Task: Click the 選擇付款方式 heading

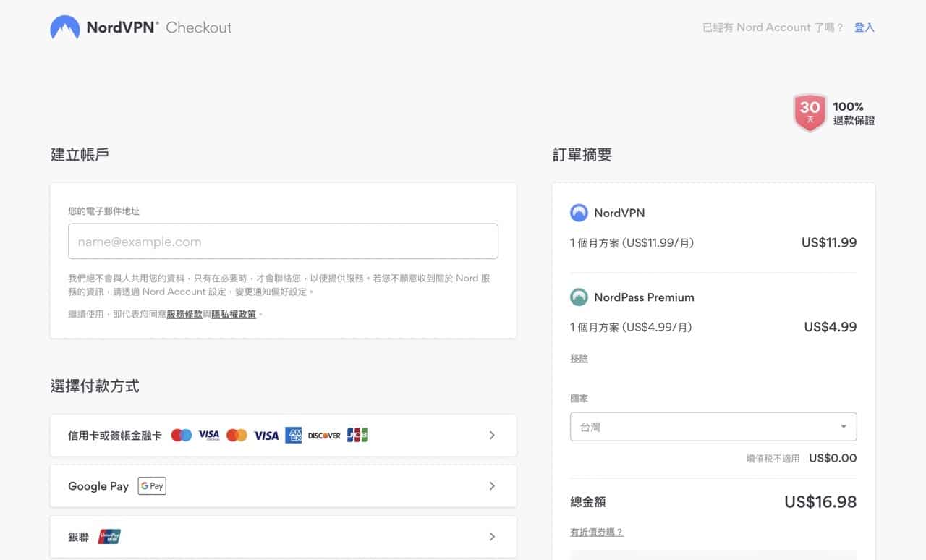Action: coord(95,386)
